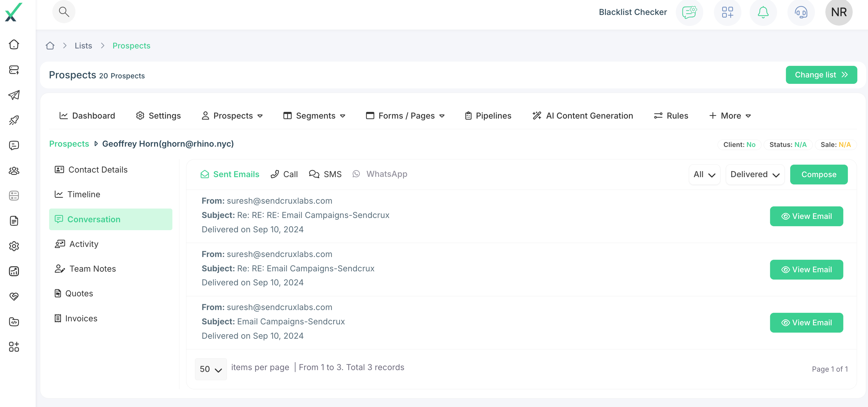Open the search magnifier icon
868x407 pixels.
(64, 12)
